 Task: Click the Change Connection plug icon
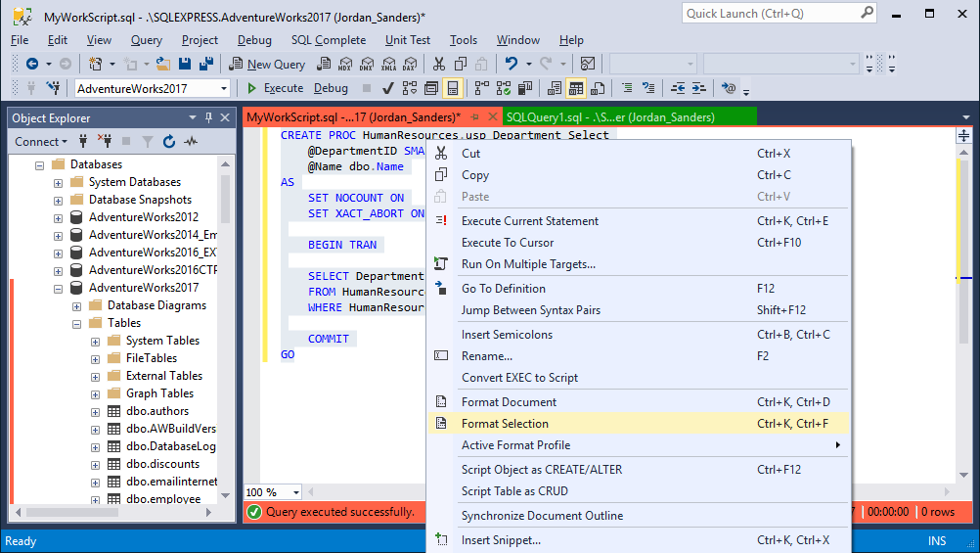(x=53, y=88)
